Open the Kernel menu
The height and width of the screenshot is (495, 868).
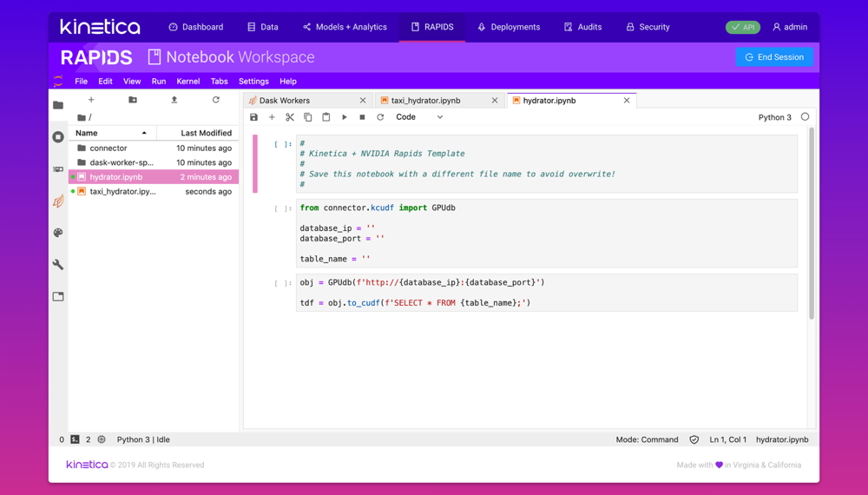coord(188,82)
